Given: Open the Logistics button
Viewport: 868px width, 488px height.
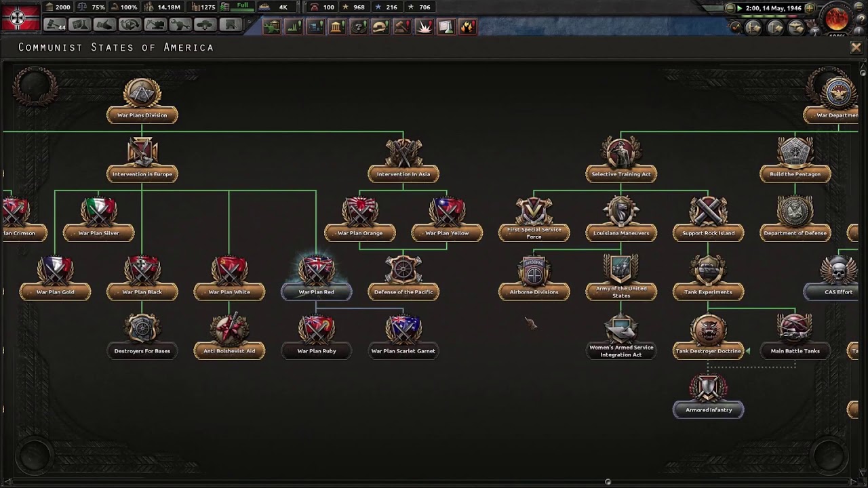Looking at the screenshot, I should click(x=231, y=25).
